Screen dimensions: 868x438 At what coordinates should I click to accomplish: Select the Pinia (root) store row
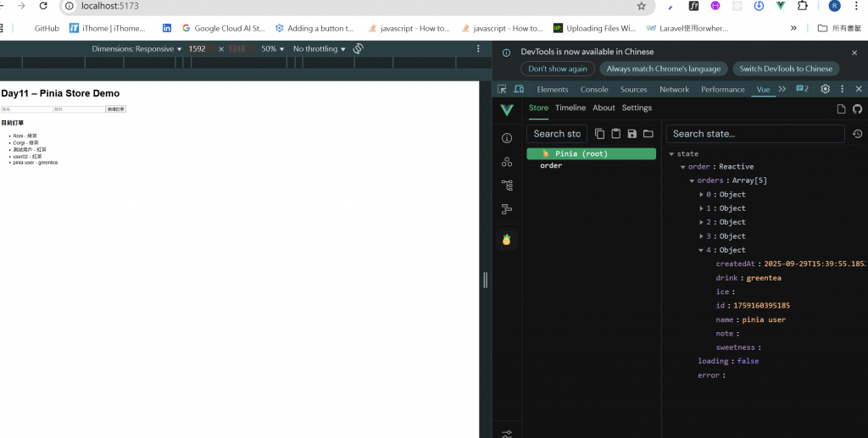coord(591,153)
